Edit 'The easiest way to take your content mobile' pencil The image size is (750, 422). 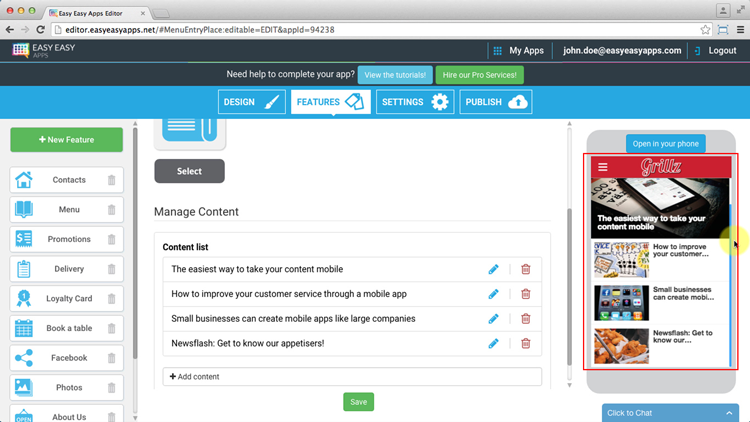point(493,269)
